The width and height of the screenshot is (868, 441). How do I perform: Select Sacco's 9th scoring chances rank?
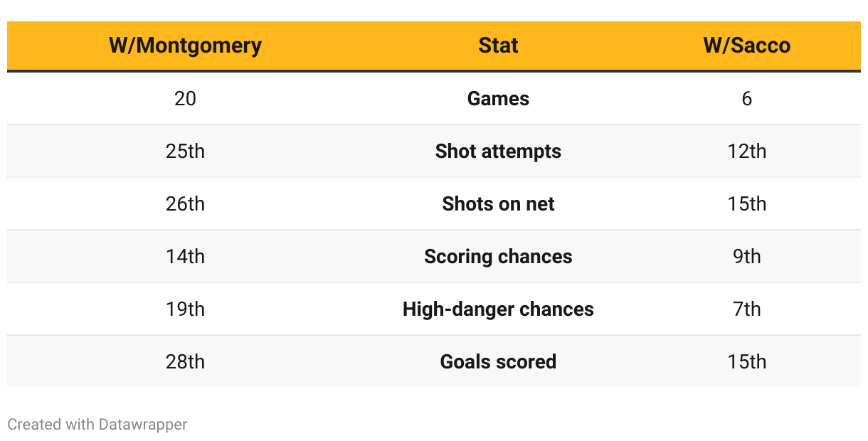(x=746, y=256)
